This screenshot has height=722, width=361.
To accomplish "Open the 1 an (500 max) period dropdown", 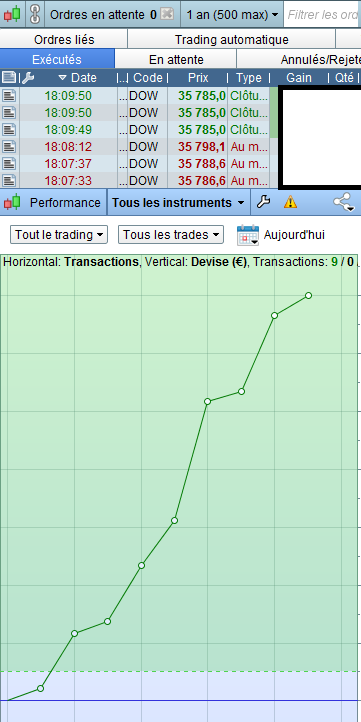I will (232, 15).
